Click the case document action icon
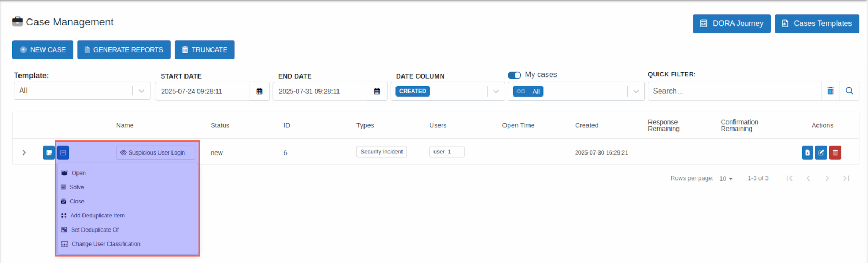This screenshot has height=263, width=868. [807, 153]
